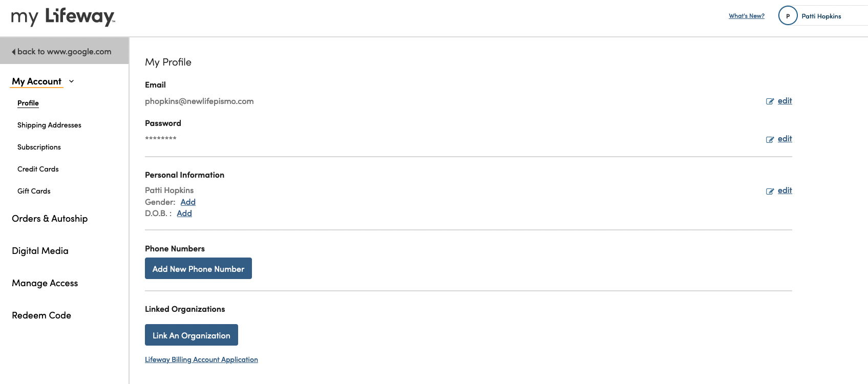Open Gift Cards in the sidebar
868x384 pixels.
click(34, 191)
